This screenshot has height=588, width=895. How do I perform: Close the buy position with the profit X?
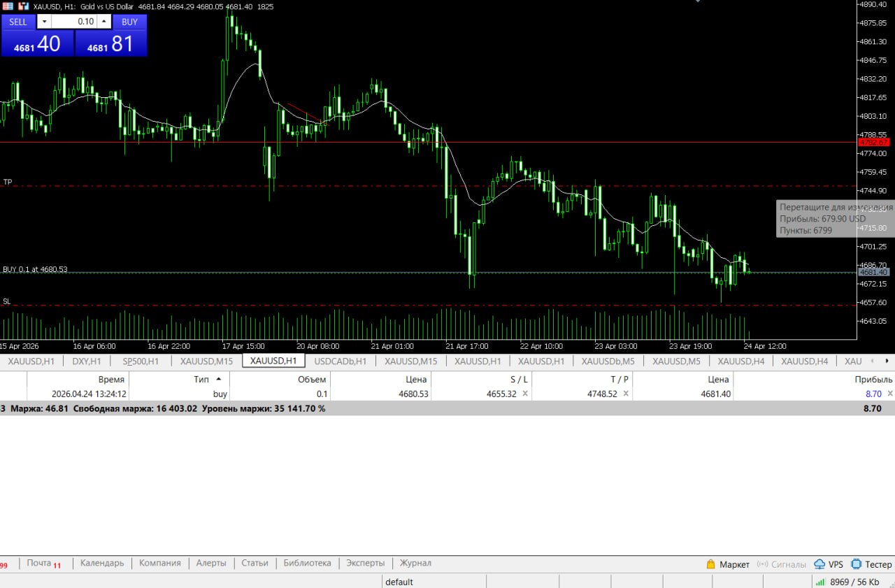tap(890, 394)
